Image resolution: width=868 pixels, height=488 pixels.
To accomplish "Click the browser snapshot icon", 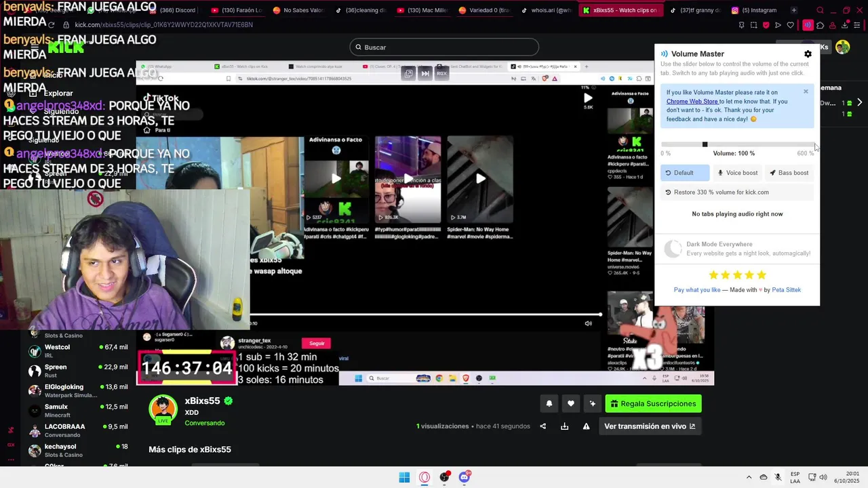I will (x=753, y=25).
